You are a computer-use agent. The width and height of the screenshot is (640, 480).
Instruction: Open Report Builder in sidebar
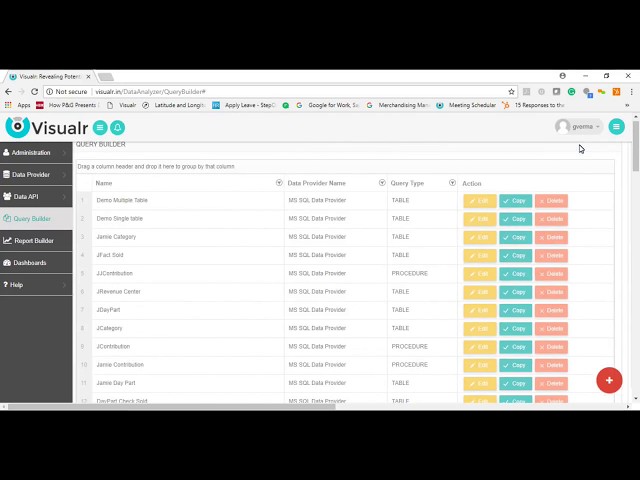(x=36, y=241)
